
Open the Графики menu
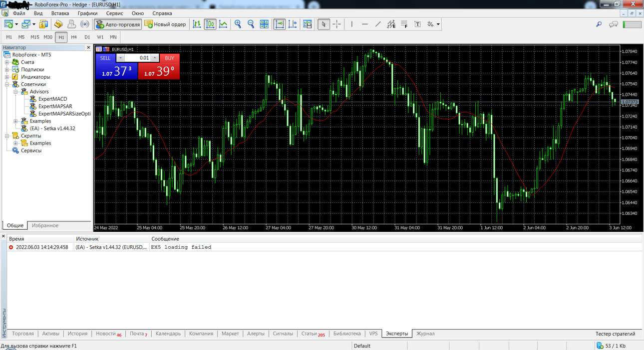(x=87, y=13)
